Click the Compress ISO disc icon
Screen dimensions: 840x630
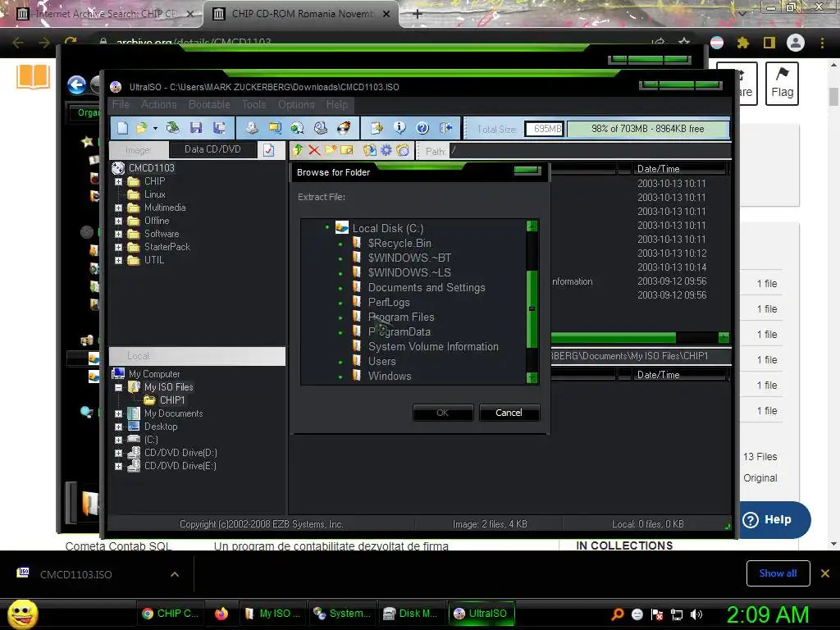tap(297, 128)
